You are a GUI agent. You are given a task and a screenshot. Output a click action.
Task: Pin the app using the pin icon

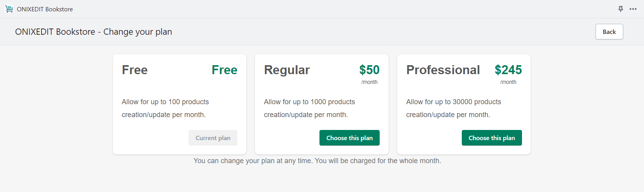(x=621, y=9)
